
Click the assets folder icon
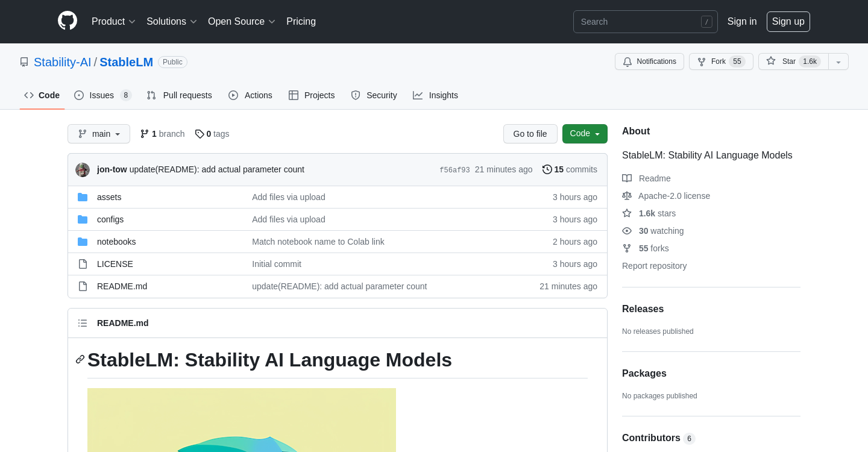[83, 197]
